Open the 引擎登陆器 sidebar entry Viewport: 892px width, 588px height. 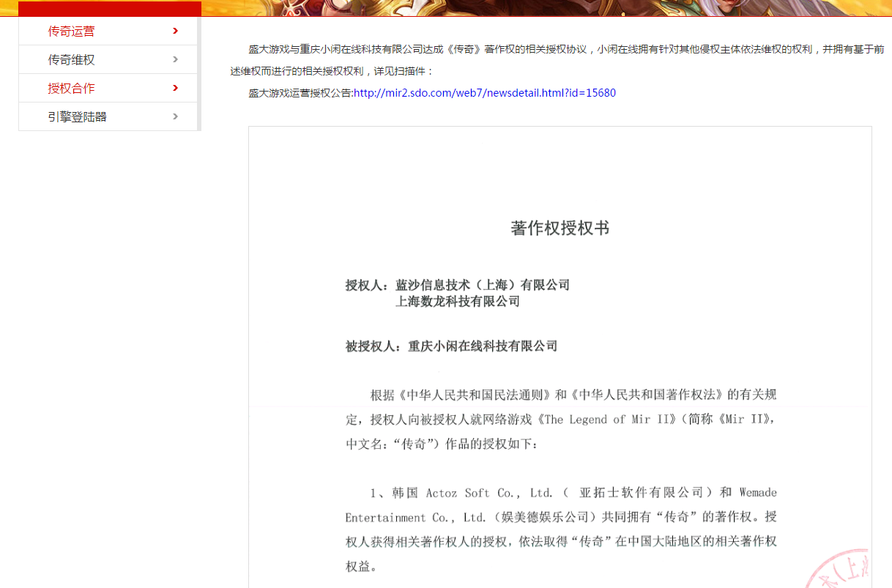(x=77, y=116)
